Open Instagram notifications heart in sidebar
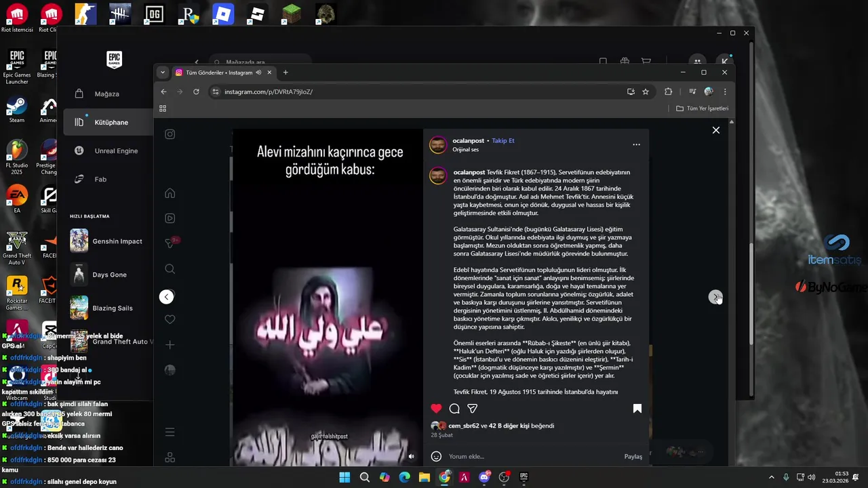868x488 pixels. pyautogui.click(x=170, y=319)
